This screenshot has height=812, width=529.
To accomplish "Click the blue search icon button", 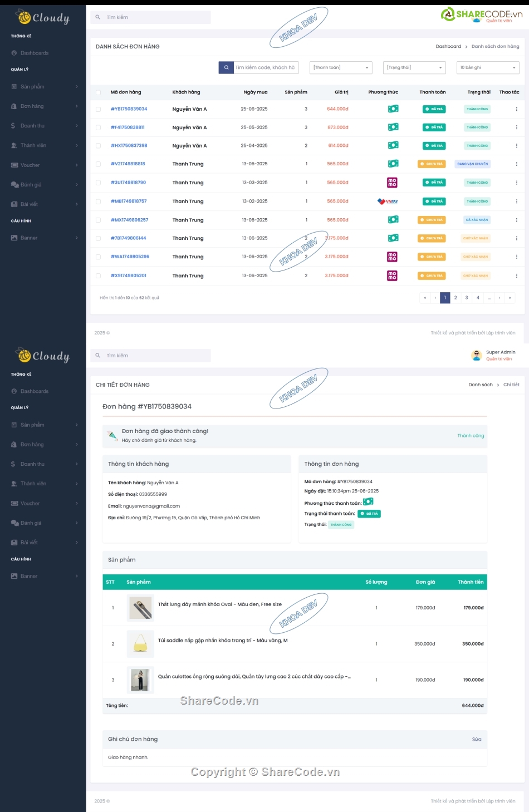I will [226, 67].
